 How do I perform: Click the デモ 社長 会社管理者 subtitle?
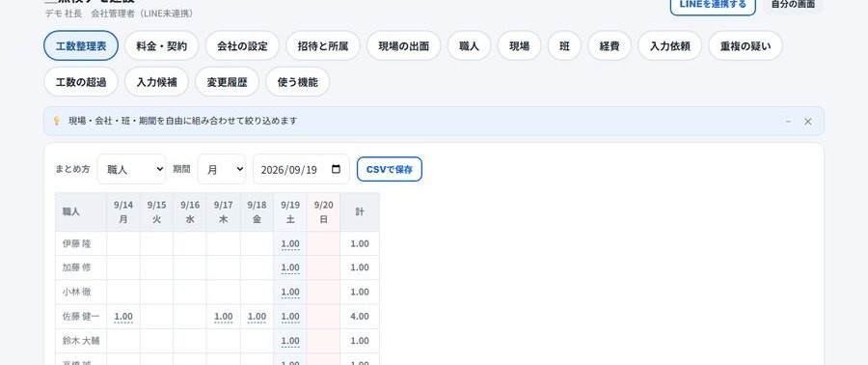[x=119, y=14]
